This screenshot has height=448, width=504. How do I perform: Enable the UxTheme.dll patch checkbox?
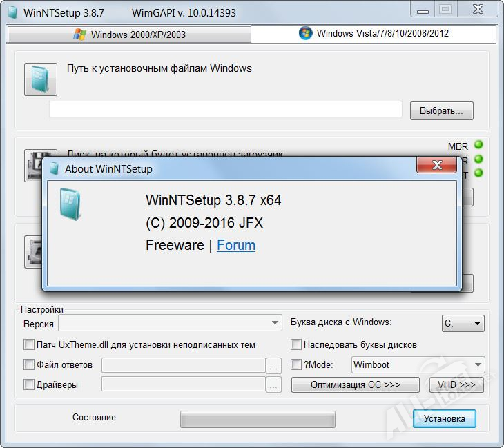[x=29, y=344]
